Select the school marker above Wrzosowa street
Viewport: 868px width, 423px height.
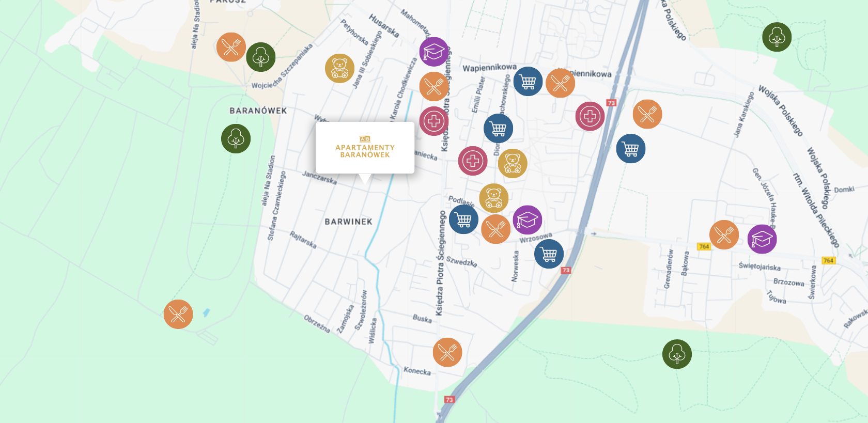tap(528, 220)
